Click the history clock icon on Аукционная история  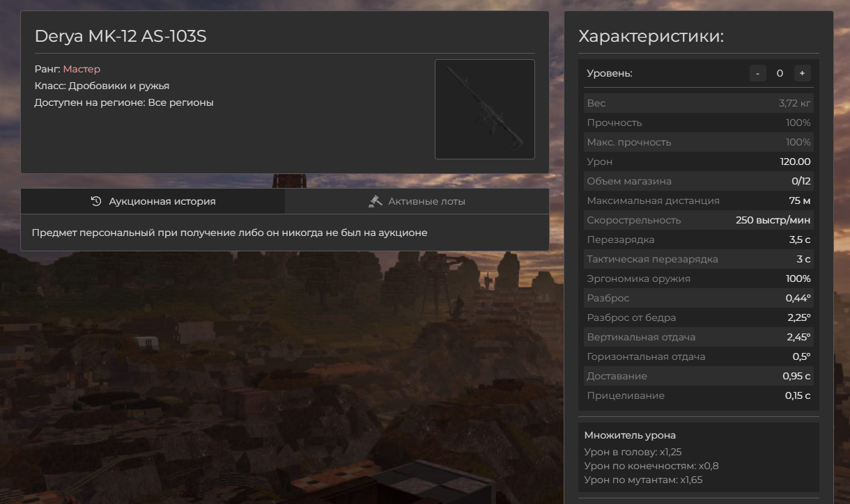(96, 201)
